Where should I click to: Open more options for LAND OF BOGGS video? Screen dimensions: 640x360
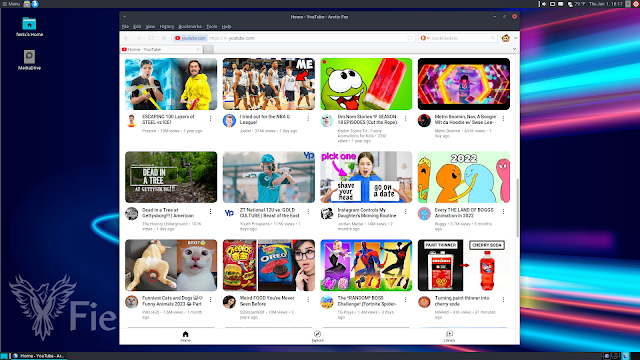pos(503,211)
